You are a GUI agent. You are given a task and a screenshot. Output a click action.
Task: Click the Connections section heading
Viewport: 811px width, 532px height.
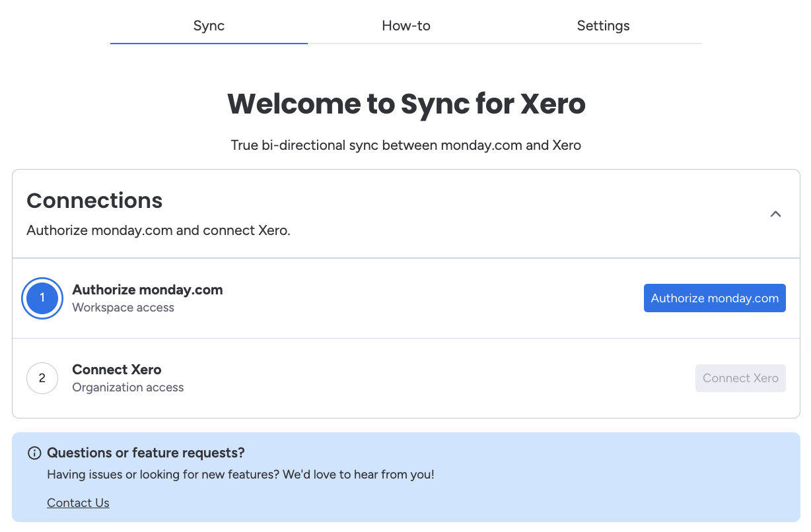(94, 201)
